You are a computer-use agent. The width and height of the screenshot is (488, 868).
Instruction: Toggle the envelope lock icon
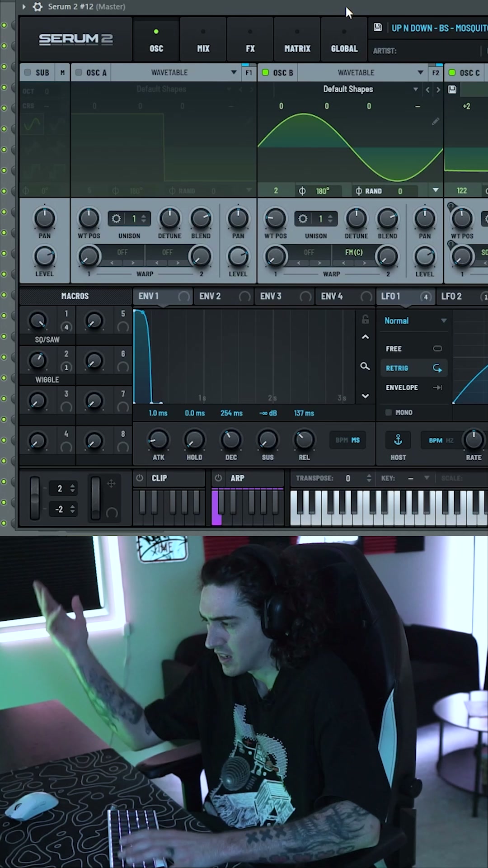(365, 319)
